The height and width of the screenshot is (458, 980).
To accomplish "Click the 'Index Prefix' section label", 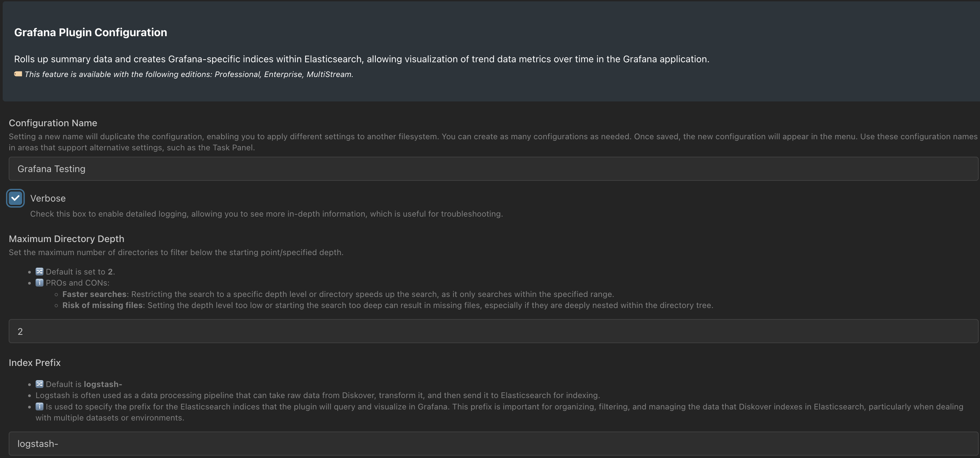I will coord(34,363).
